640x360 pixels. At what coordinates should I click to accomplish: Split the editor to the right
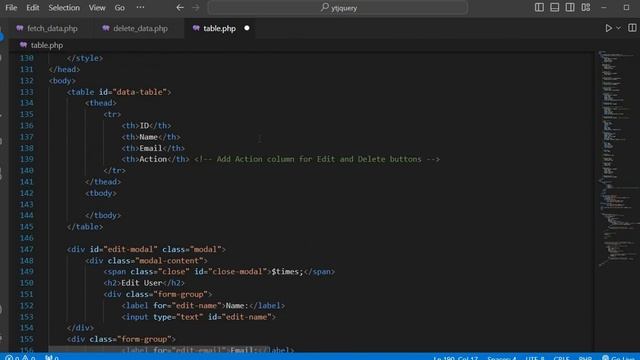click(632, 28)
